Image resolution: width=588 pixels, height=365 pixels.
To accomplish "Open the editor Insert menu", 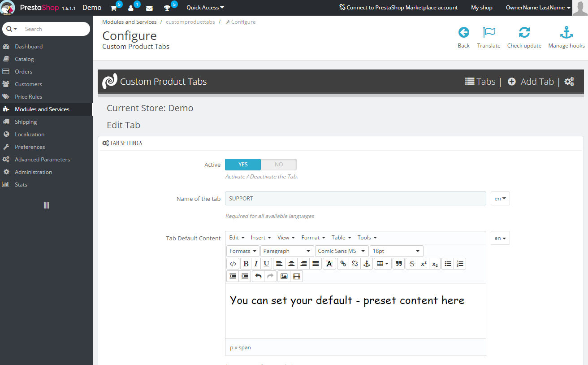I will [261, 238].
